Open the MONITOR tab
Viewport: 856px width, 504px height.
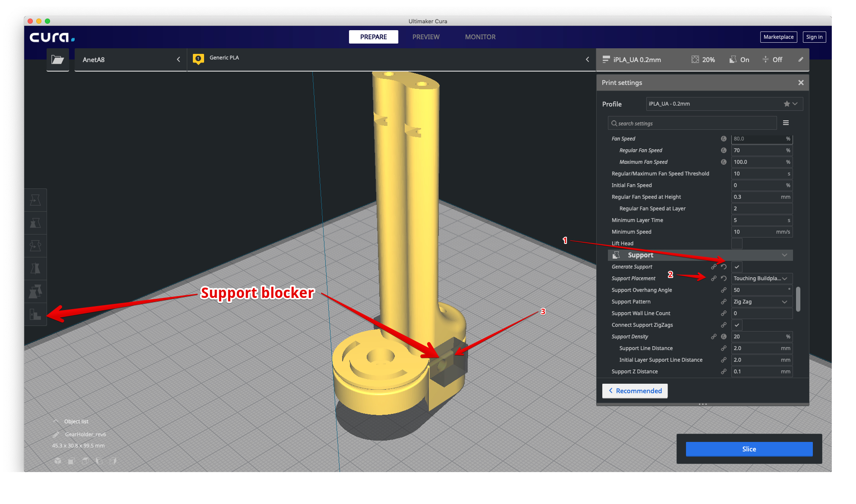coord(480,37)
